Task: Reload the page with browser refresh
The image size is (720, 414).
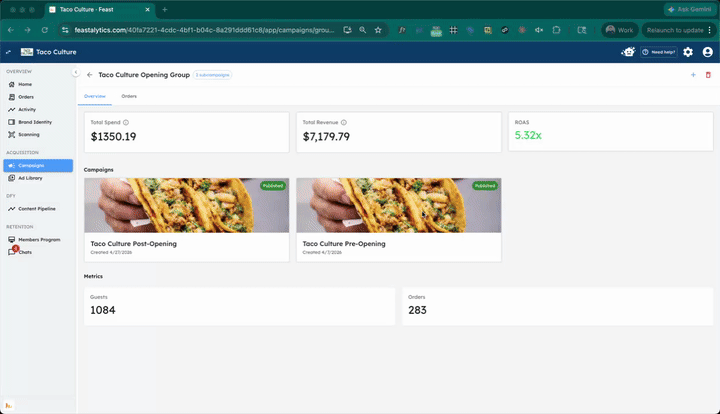Action: tap(45, 30)
